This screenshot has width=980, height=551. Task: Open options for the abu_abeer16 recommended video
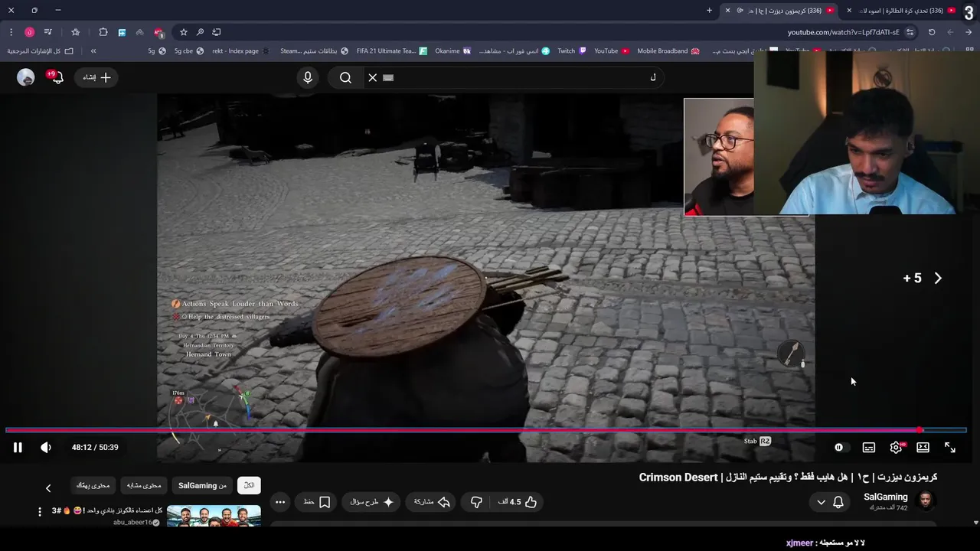click(x=40, y=511)
